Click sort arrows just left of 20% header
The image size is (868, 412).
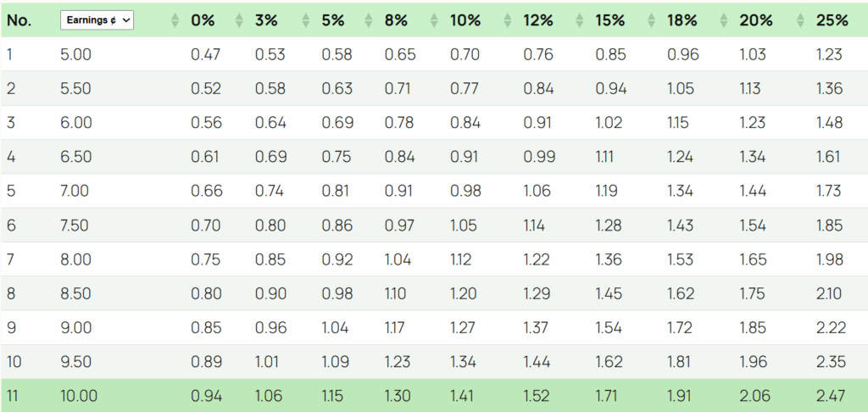[726, 20]
